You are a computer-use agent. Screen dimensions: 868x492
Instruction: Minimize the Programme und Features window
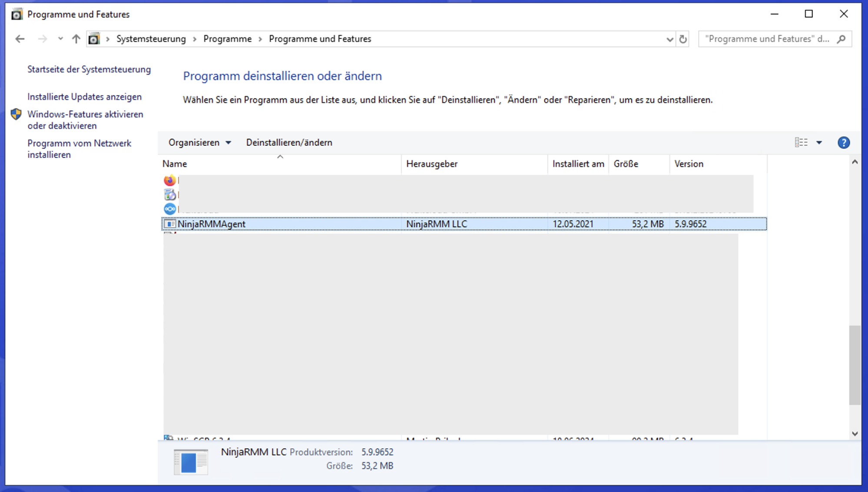tap(774, 14)
